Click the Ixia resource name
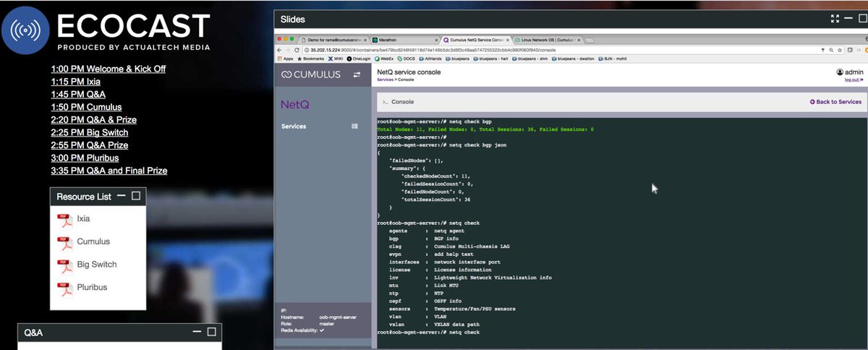This screenshot has height=350, width=868. 84,218
